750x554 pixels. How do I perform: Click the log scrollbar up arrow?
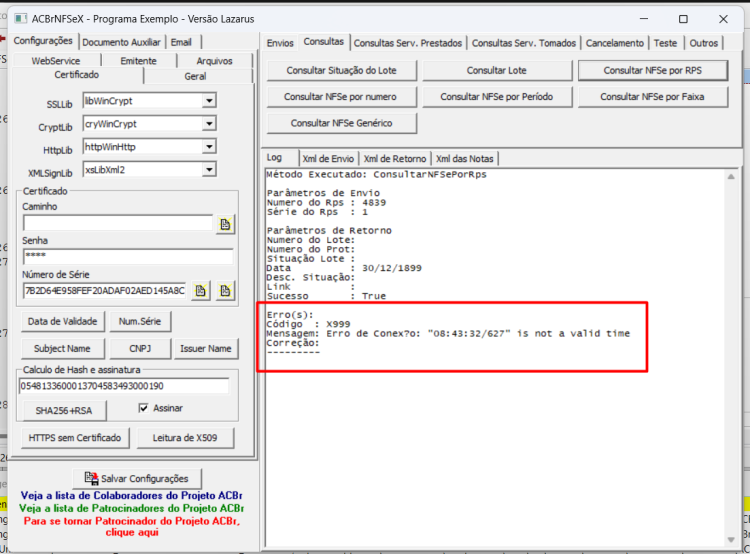click(x=731, y=177)
